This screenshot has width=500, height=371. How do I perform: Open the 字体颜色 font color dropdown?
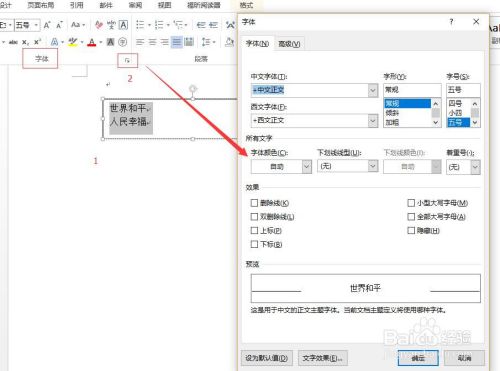pos(307,166)
